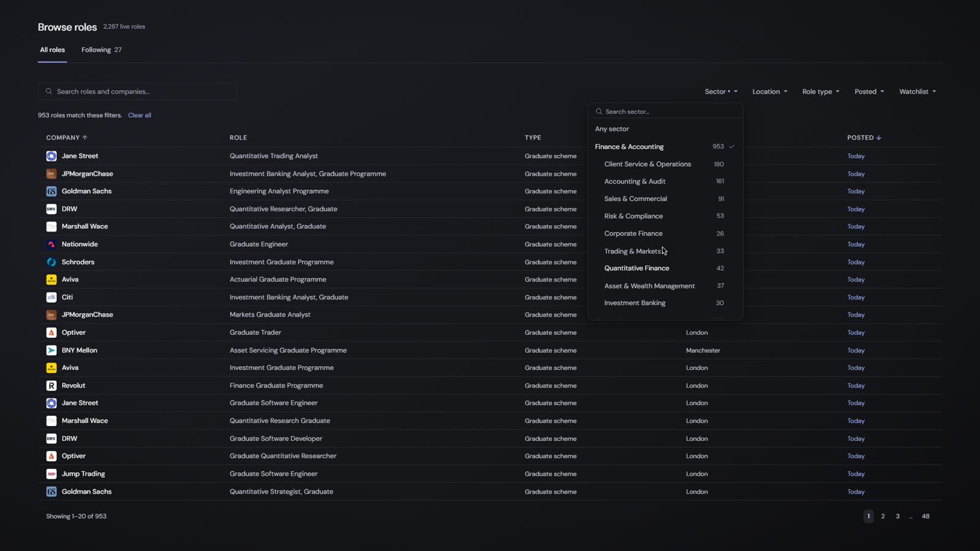Image resolution: width=980 pixels, height=551 pixels.
Task: Click the Jump Trading company logo
Action: [51, 474]
